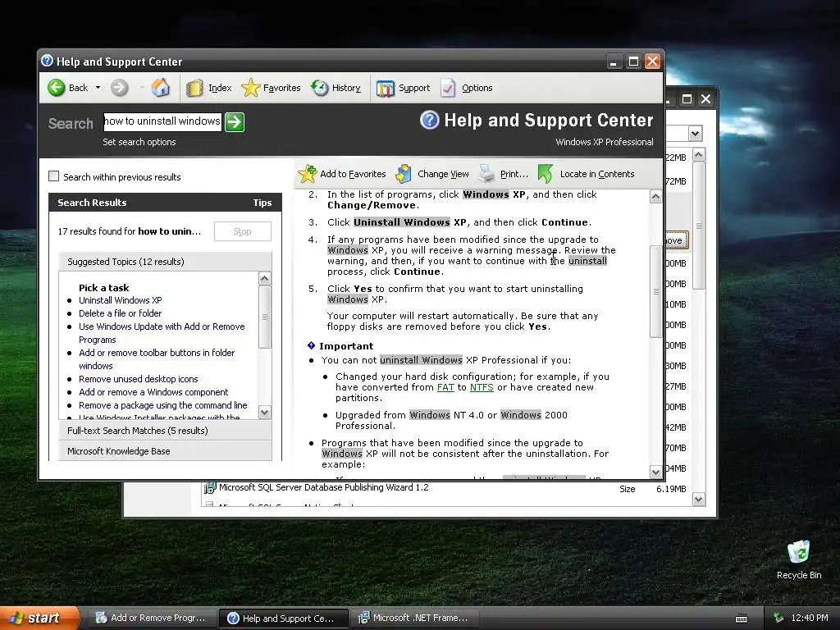Viewport: 840px width, 630px height.
Task: Open Add or remove toolbar buttons topic
Action: click(x=157, y=359)
